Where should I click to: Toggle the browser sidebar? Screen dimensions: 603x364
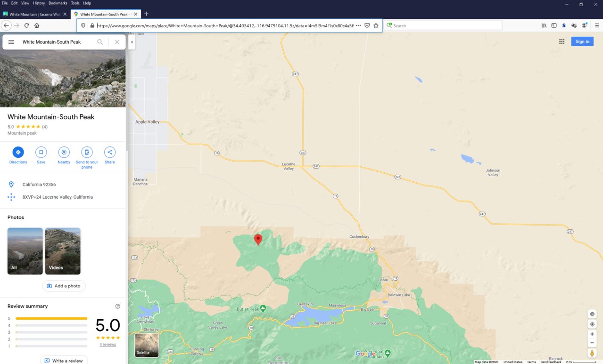(554, 25)
